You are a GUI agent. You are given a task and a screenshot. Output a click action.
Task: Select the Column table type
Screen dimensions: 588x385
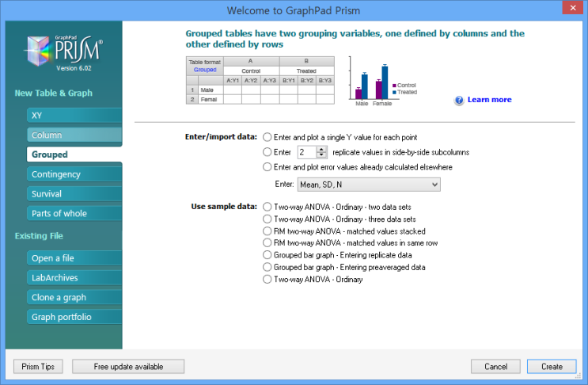(74, 135)
